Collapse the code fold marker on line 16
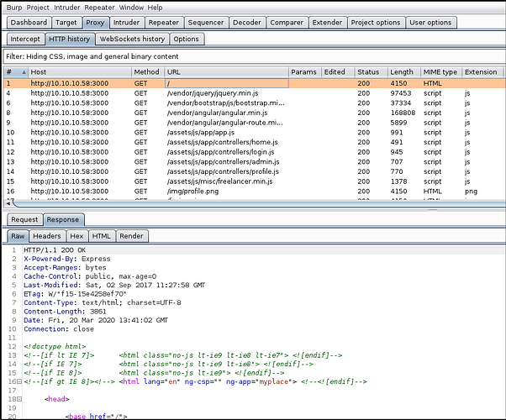Screen dimensions: 506x420 [x=20, y=381]
